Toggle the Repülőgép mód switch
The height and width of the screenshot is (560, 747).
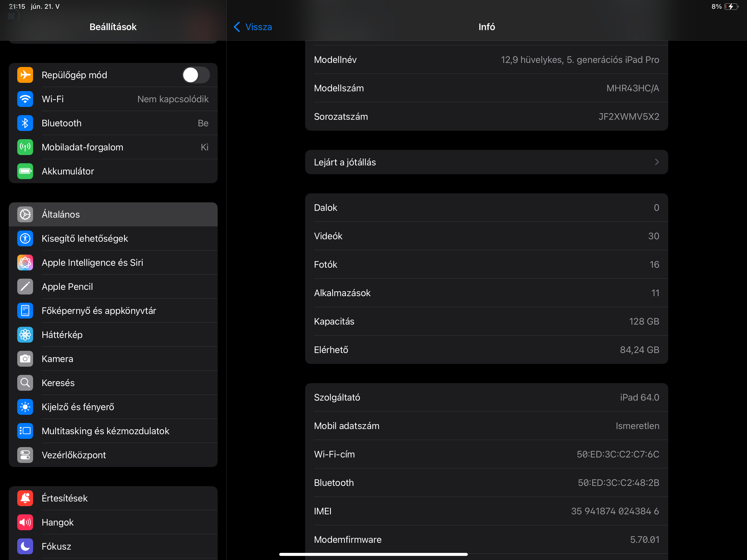tap(196, 75)
